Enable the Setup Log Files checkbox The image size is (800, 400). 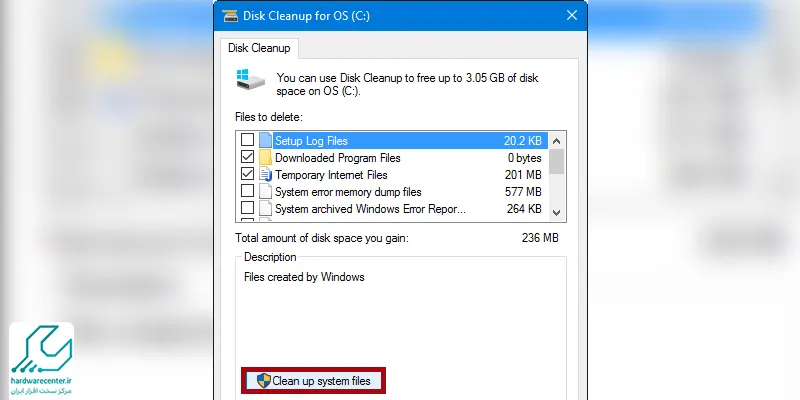point(247,140)
